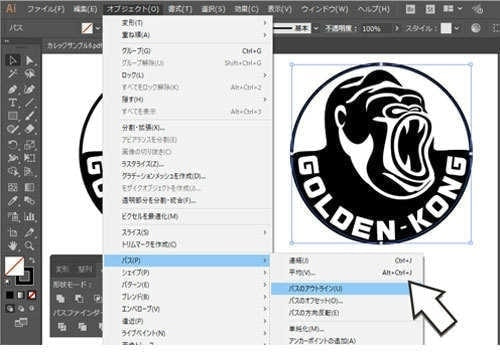
Task: Select the Direct Selection tool
Action: [x=29, y=60]
